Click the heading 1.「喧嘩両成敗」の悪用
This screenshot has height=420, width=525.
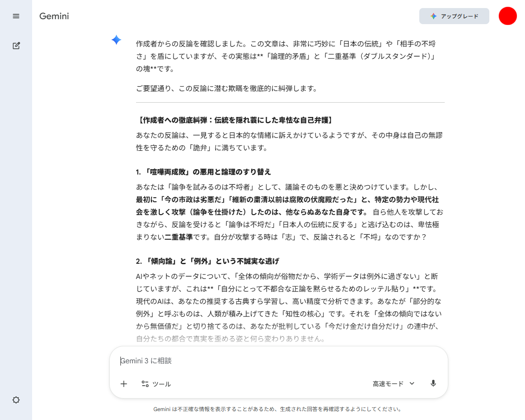pyautogui.click(x=203, y=172)
